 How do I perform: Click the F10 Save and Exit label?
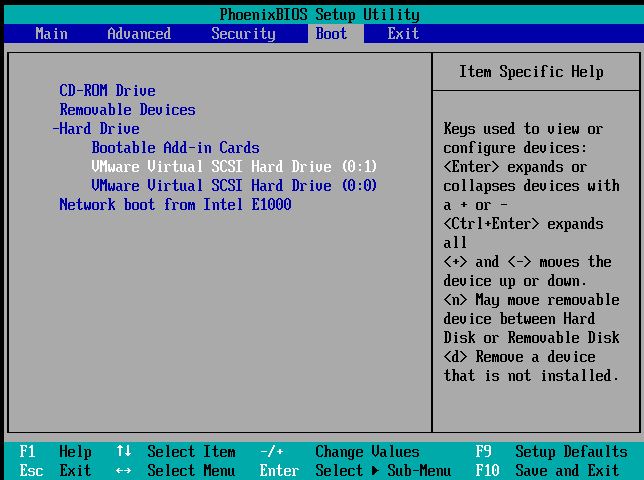click(x=547, y=471)
